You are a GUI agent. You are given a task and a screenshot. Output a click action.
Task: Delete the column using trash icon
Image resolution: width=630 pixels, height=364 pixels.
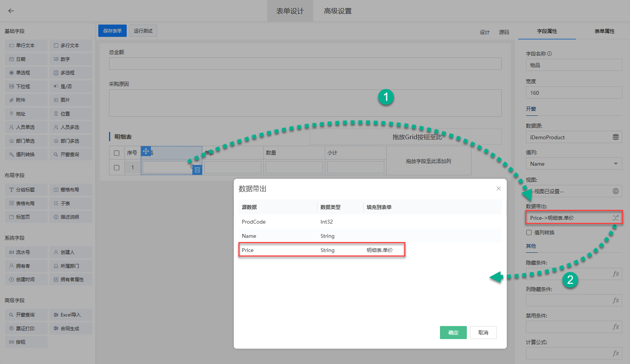[x=197, y=170]
